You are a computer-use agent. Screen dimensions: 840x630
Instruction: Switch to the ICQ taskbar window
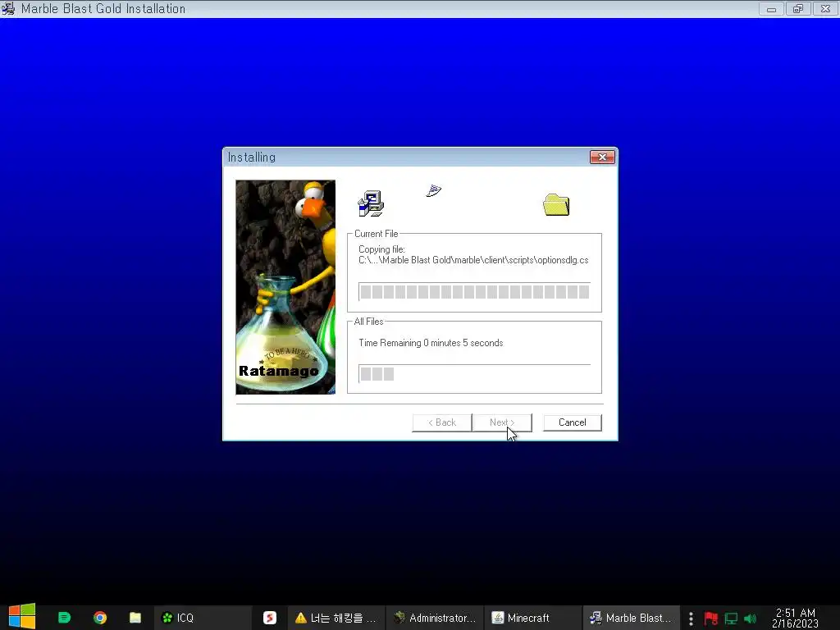coord(203,618)
